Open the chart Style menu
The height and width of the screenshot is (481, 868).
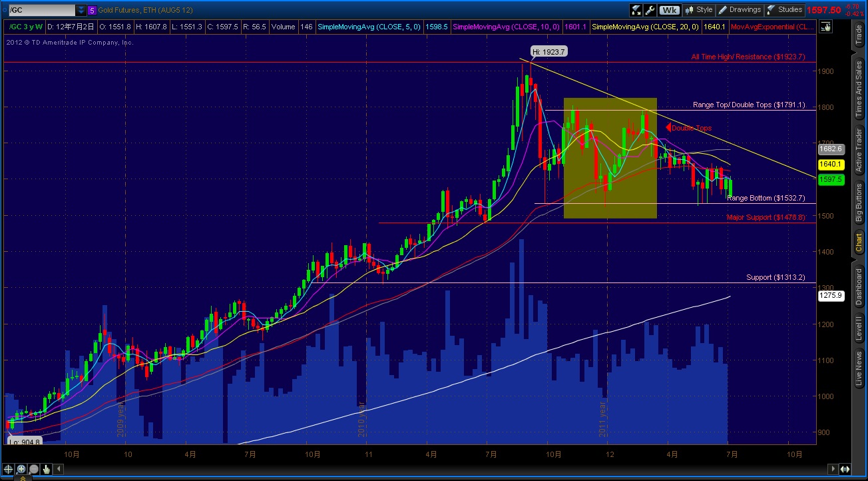(x=698, y=10)
